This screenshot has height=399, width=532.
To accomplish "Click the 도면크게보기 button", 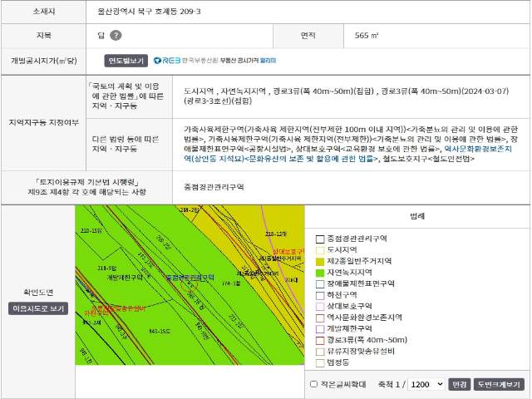I will click(499, 384).
